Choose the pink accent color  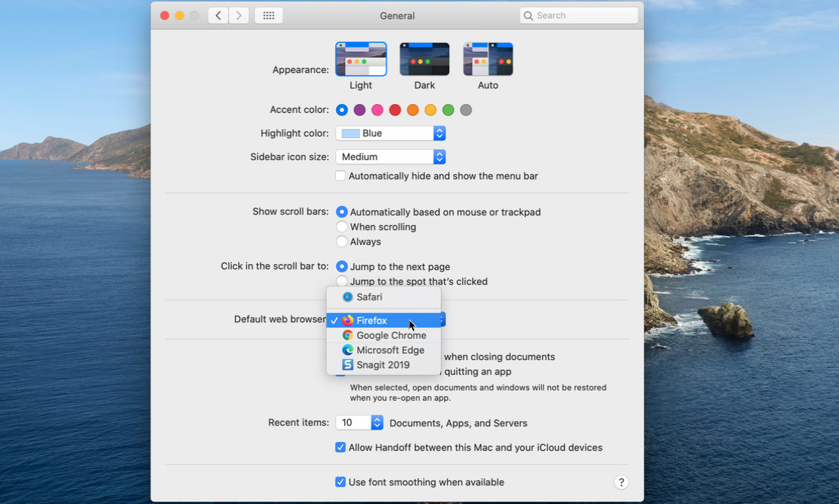pos(377,110)
